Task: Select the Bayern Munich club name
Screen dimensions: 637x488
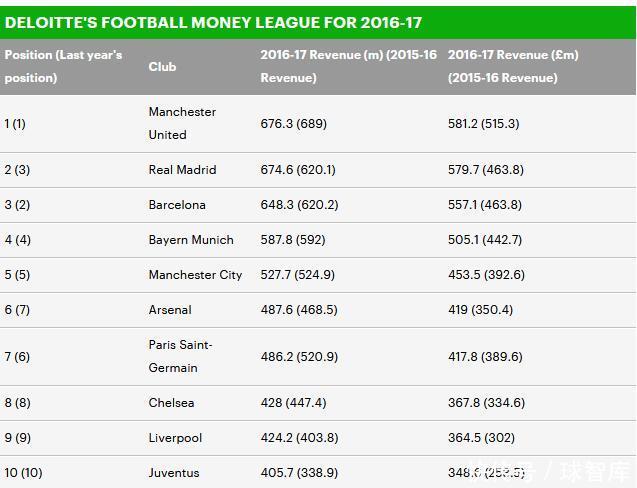Action: (x=191, y=240)
